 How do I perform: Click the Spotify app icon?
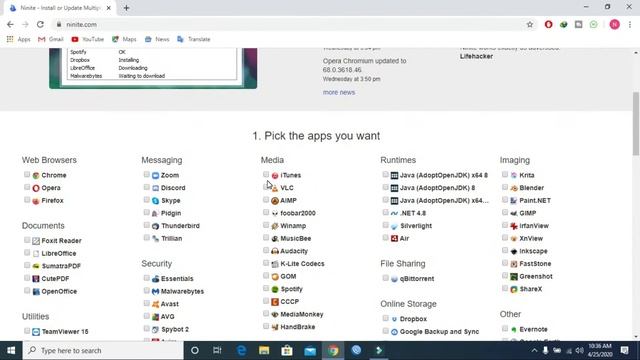275,289
